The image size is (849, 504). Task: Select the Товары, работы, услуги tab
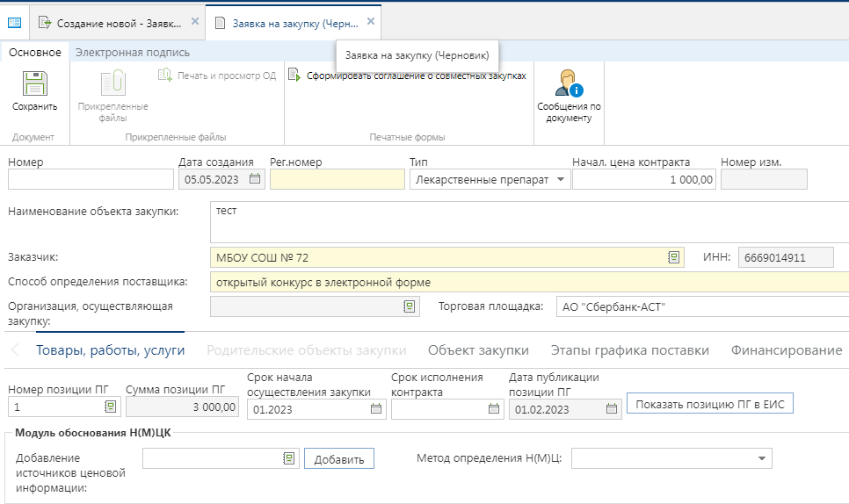(111, 350)
